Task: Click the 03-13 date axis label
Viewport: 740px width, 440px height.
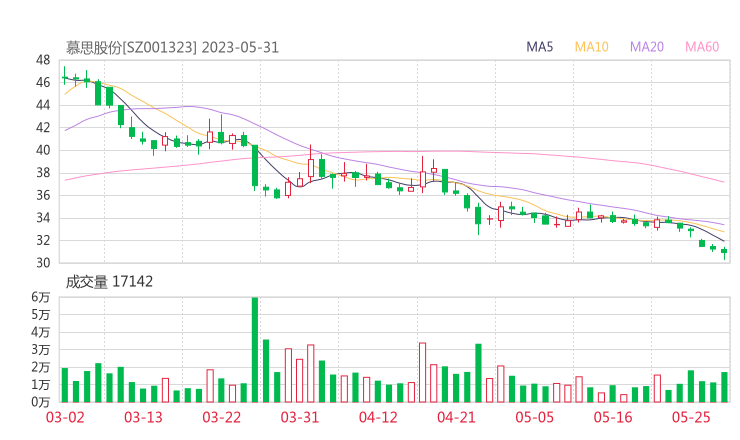Action: tap(143, 417)
